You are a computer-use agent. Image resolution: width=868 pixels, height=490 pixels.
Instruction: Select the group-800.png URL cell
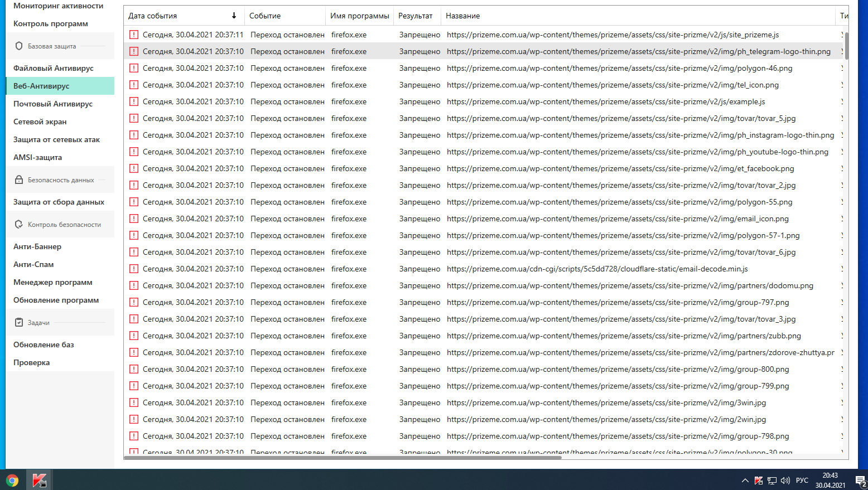pyautogui.click(x=618, y=369)
